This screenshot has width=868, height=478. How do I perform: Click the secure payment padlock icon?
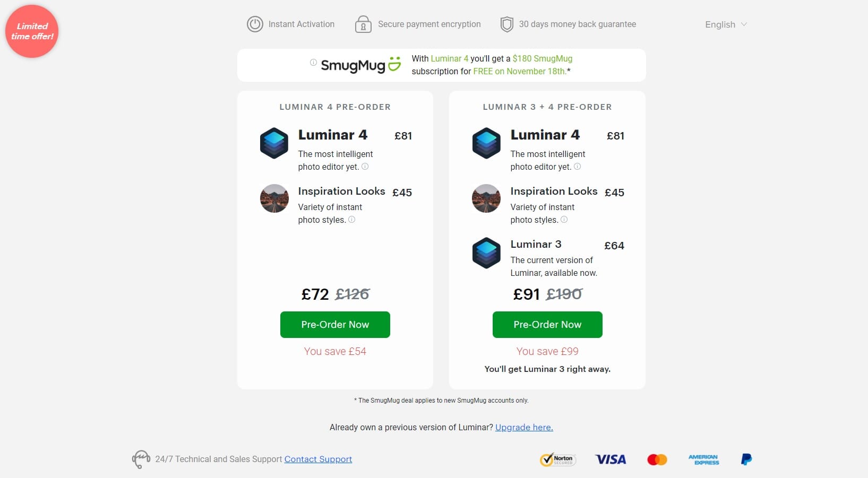point(363,24)
